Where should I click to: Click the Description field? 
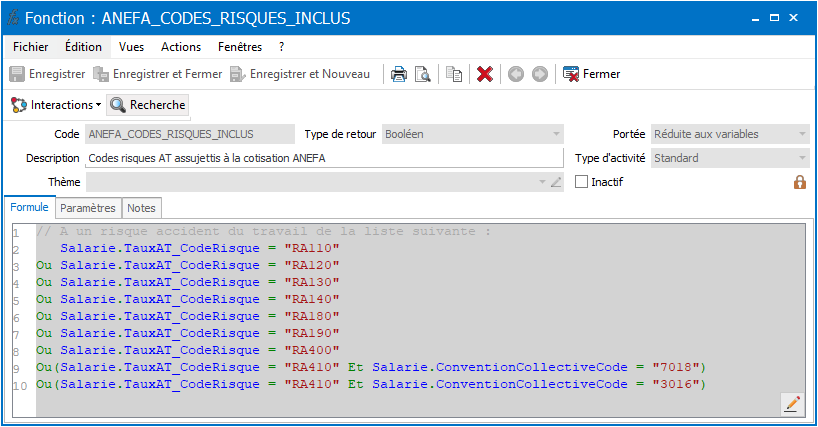point(324,158)
